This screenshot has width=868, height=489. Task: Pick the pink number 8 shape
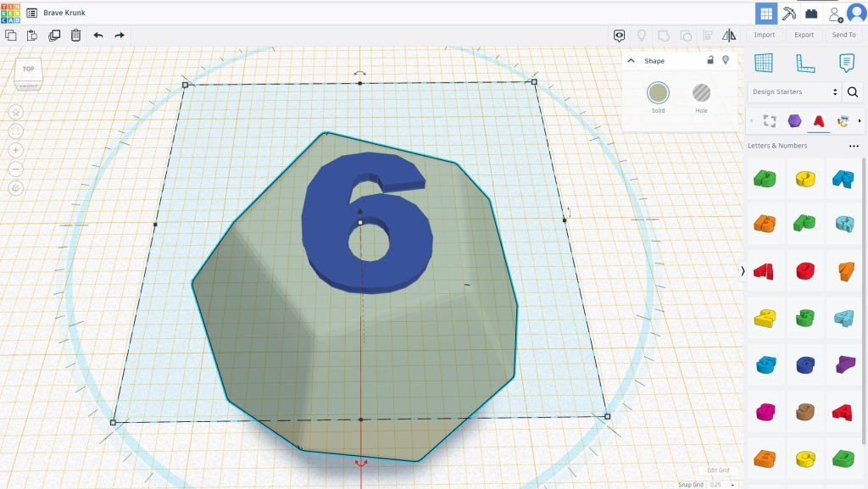[765, 412]
